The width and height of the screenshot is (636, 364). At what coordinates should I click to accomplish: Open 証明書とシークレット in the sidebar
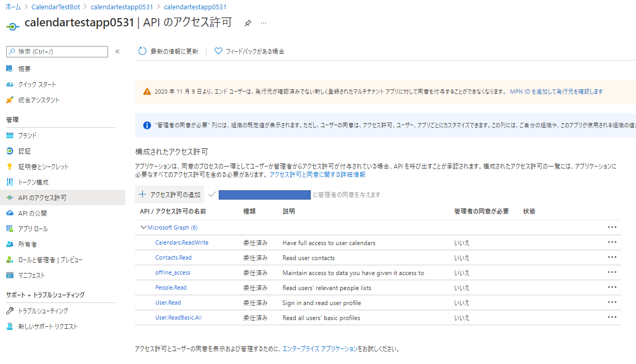pos(43,166)
